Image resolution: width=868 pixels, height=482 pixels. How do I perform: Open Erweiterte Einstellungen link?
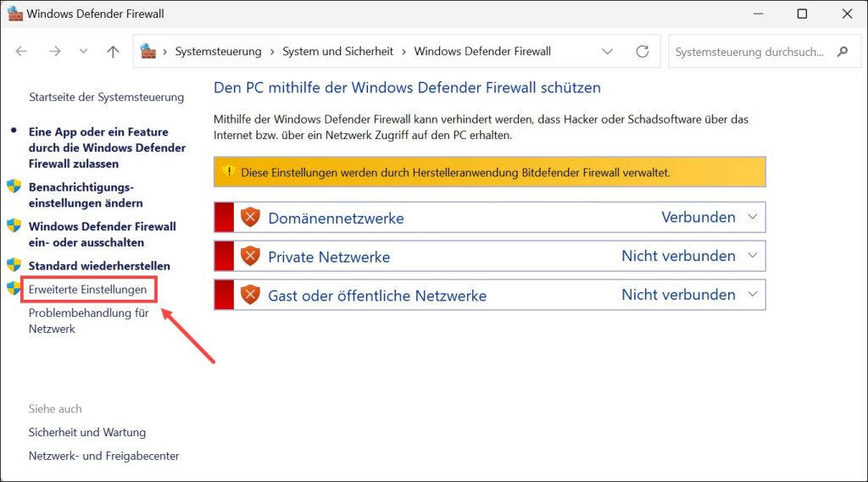pos(87,290)
